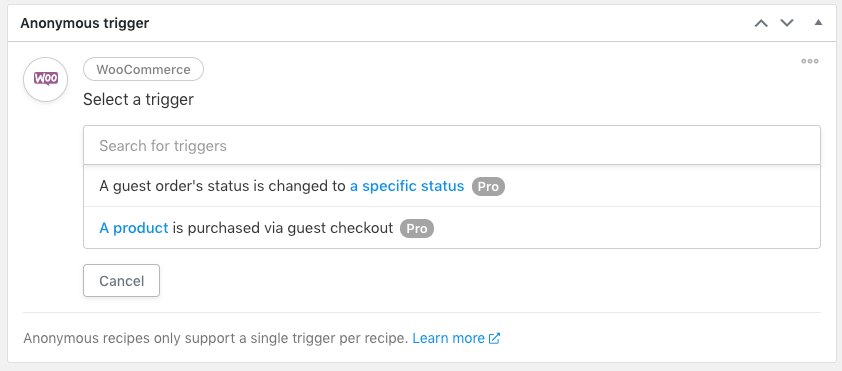Click the WooCommerce logo icon
This screenshot has width=842, height=371.
(46, 79)
